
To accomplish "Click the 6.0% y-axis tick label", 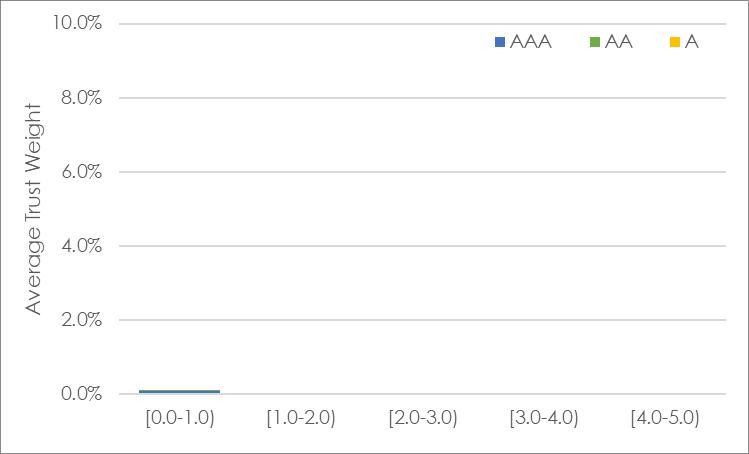I will [x=82, y=172].
